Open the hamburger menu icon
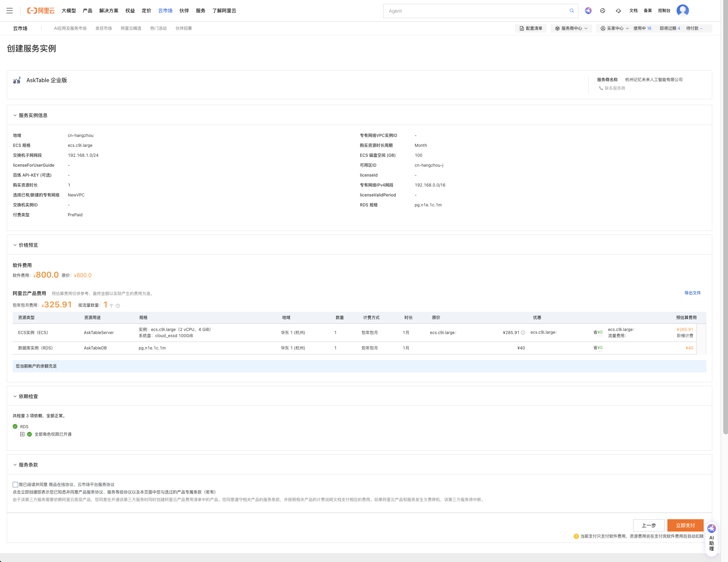 point(10,11)
